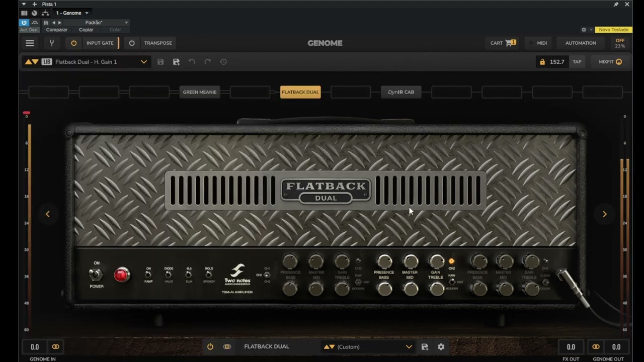This screenshot has width=644, height=362.
Task: Toggle the Genome Out link icon
Action: [596, 347]
